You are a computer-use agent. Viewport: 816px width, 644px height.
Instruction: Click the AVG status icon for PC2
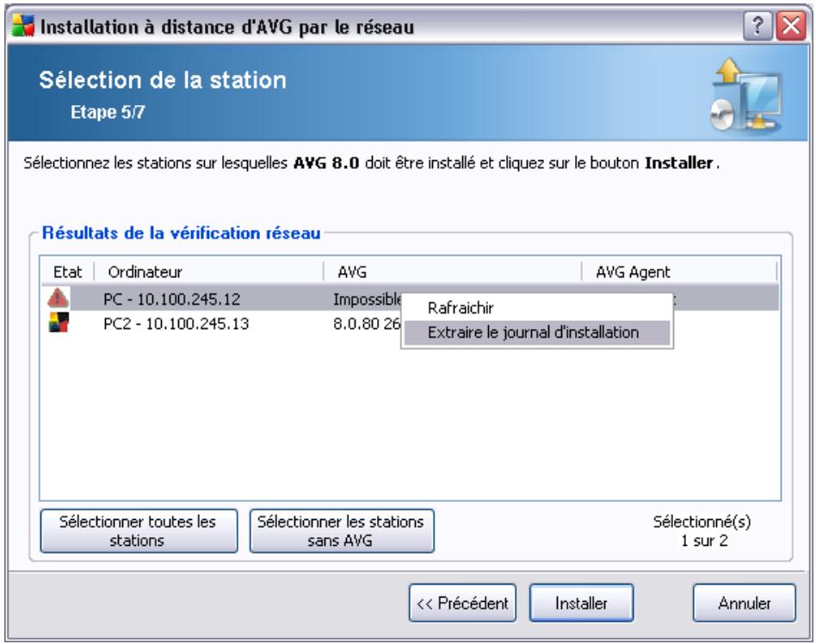[59, 323]
